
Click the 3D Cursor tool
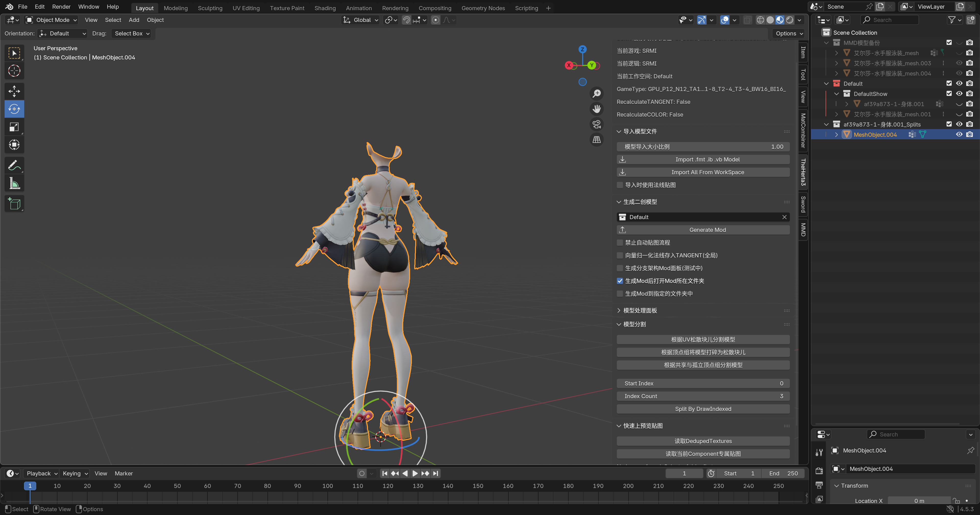click(x=14, y=71)
